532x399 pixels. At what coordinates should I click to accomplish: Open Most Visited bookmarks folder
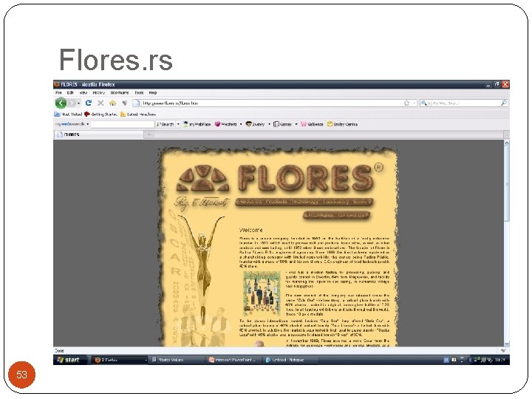pyautogui.click(x=68, y=115)
